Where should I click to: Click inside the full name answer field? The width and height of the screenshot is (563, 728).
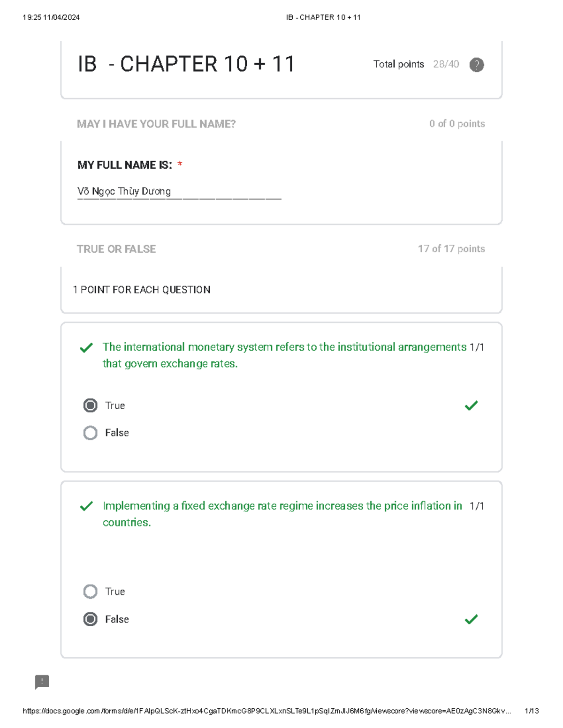coord(178,191)
